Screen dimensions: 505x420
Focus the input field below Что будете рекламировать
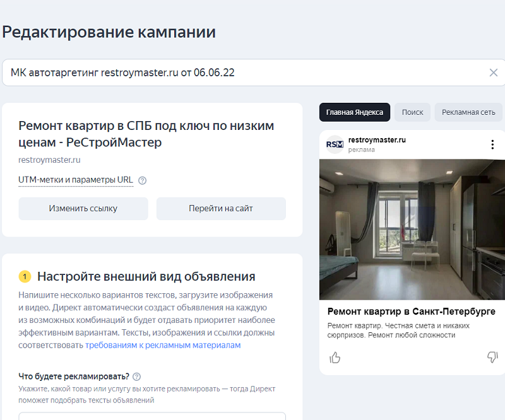152,416
